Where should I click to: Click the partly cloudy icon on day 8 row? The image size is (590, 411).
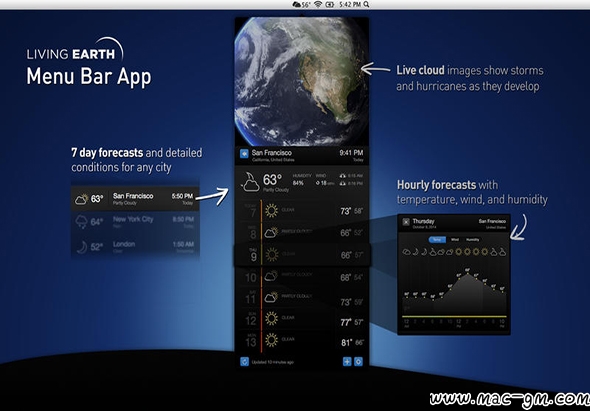point(271,233)
